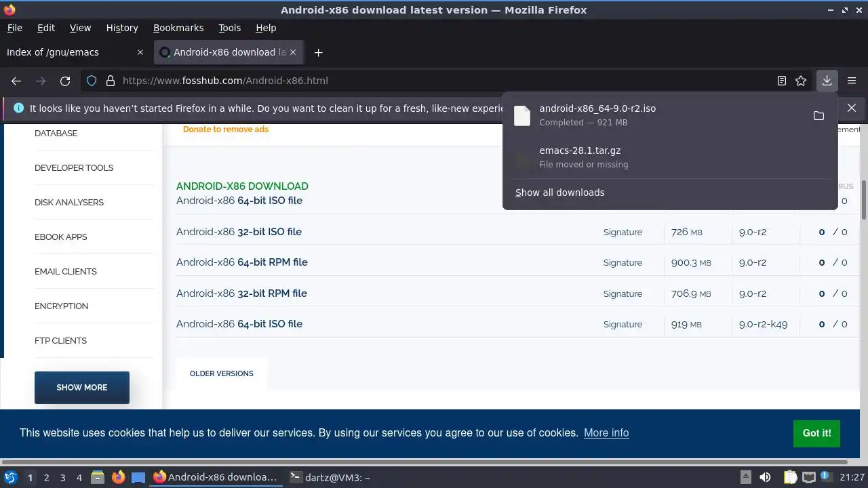Bookmark this page with star icon
Viewport: 868px width, 488px height.
click(801, 81)
